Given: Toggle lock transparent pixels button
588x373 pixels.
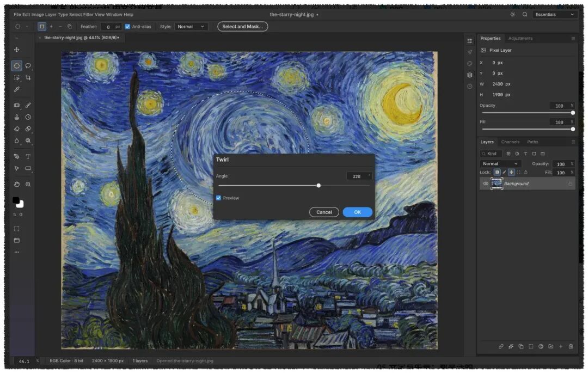Looking at the screenshot, I should (x=497, y=173).
